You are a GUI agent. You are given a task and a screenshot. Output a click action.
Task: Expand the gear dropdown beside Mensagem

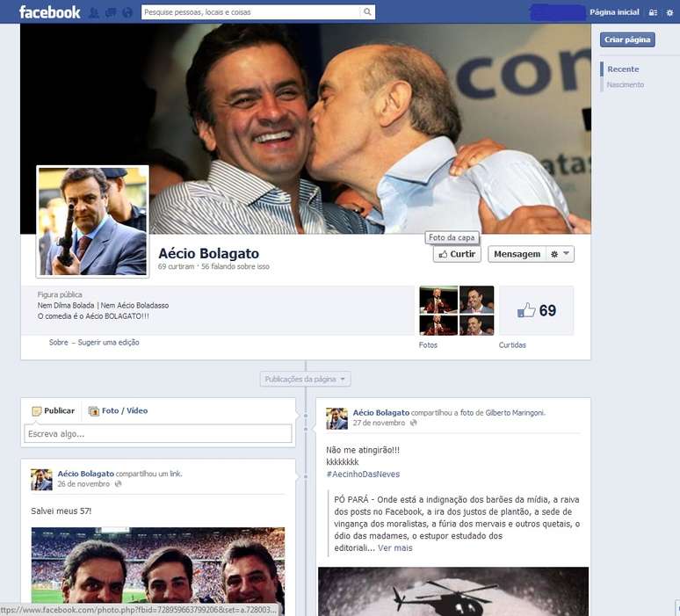pyautogui.click(x=559, y=254)
